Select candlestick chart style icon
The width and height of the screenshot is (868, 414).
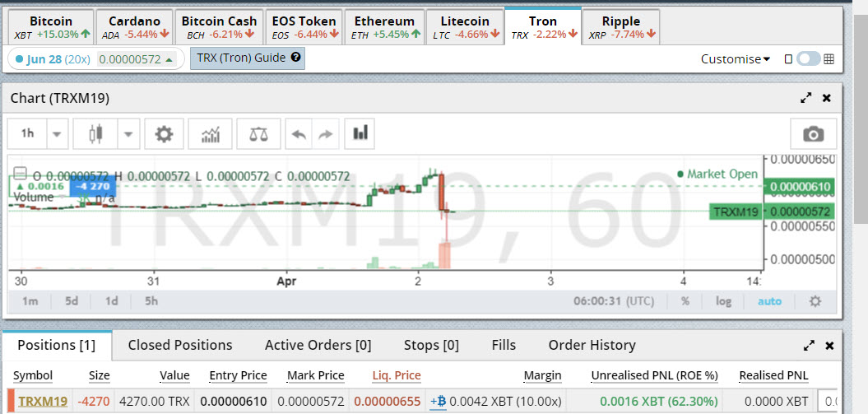point(95,133)
